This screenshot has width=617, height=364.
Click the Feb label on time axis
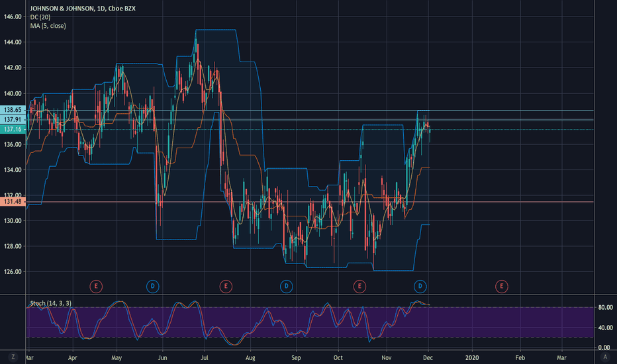(520, 357)
